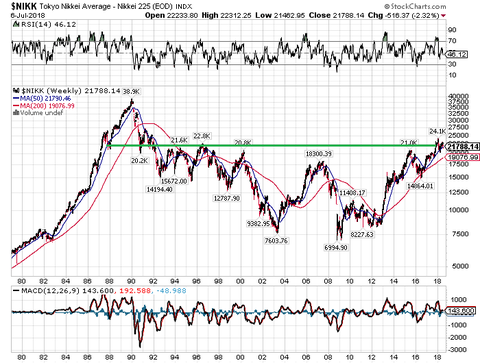This screenshot has height=363, width=480.
Task: Click the 6-Jul-2018 date
Action: tap(28, 16)
